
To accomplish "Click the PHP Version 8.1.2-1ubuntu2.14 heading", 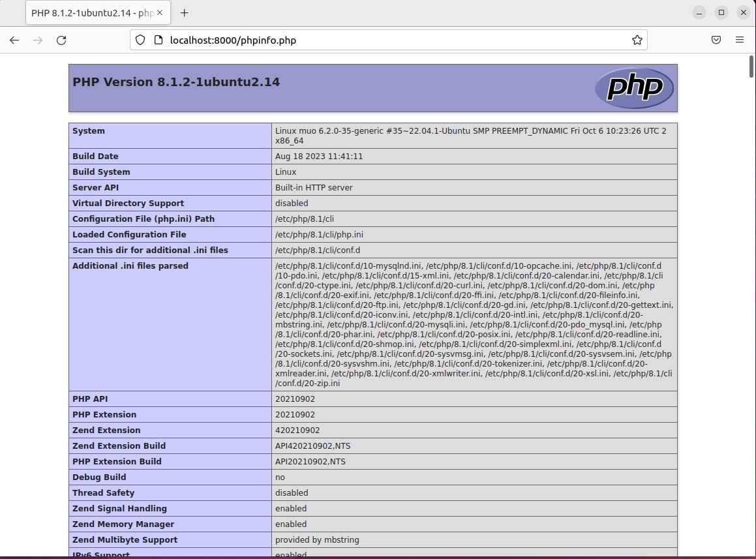I will pyautogui.click(x=176, y=82).
